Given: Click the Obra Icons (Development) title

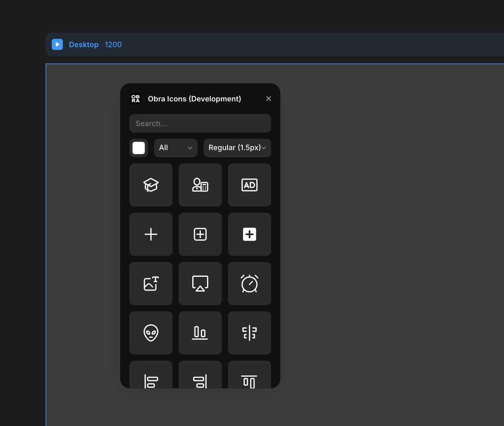Looking at the screenshot, I should coord(194,99).
